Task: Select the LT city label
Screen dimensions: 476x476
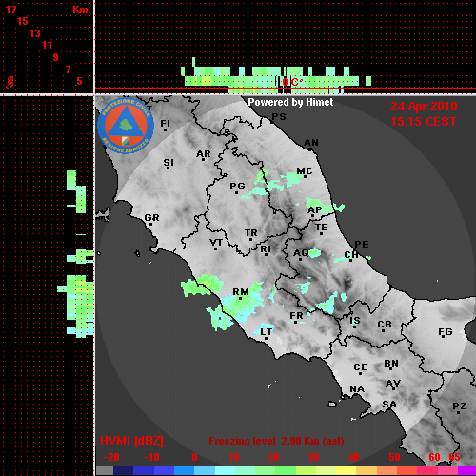Action: point(267,331)
